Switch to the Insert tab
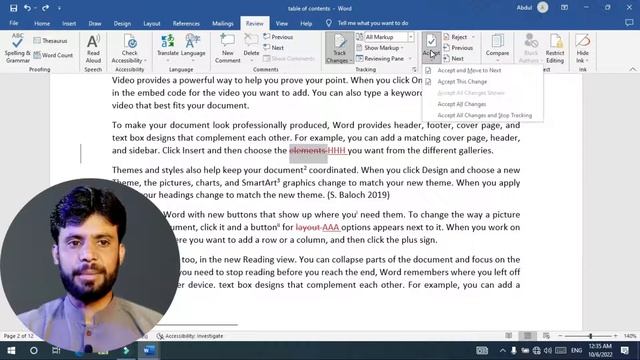This screenshot has width=640, height=360. pos(69,23)
